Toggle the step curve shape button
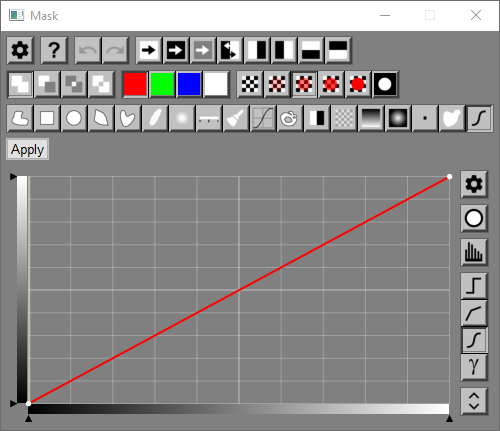The width and height of the screenshot is (500, 431). point(474,286)
